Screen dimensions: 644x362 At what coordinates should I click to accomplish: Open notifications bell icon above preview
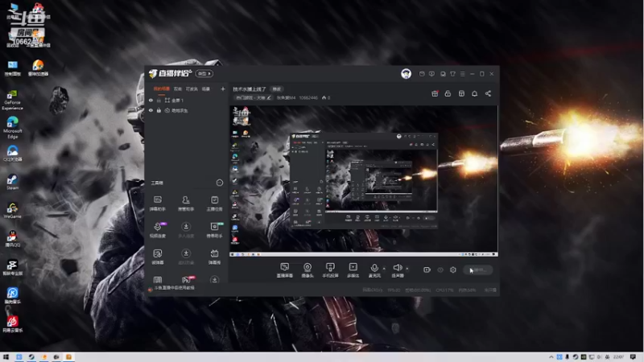coord(474,93)
